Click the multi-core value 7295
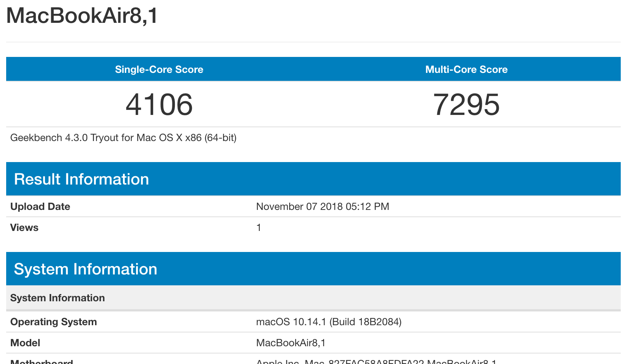The image size is (628, 364). [x=466, y=104]
